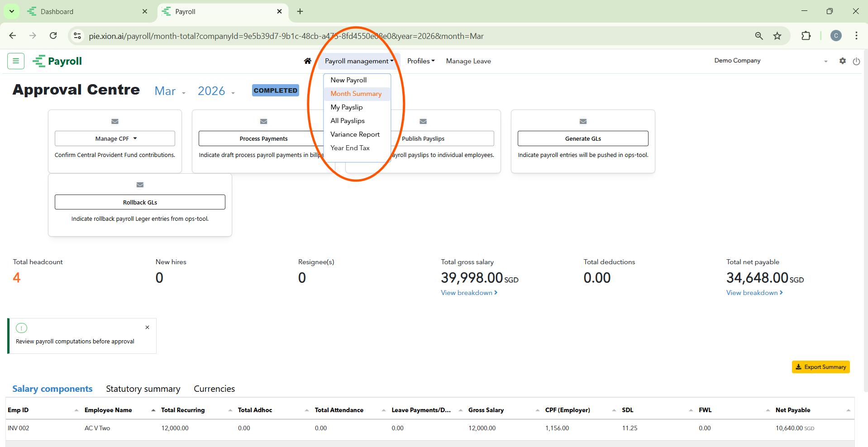Bookmark this page with star icon
The image size is (868, 447).
777,36
